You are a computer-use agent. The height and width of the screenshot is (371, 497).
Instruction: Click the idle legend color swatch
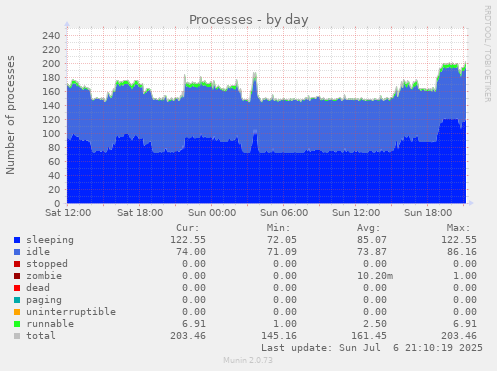[17, 252]
